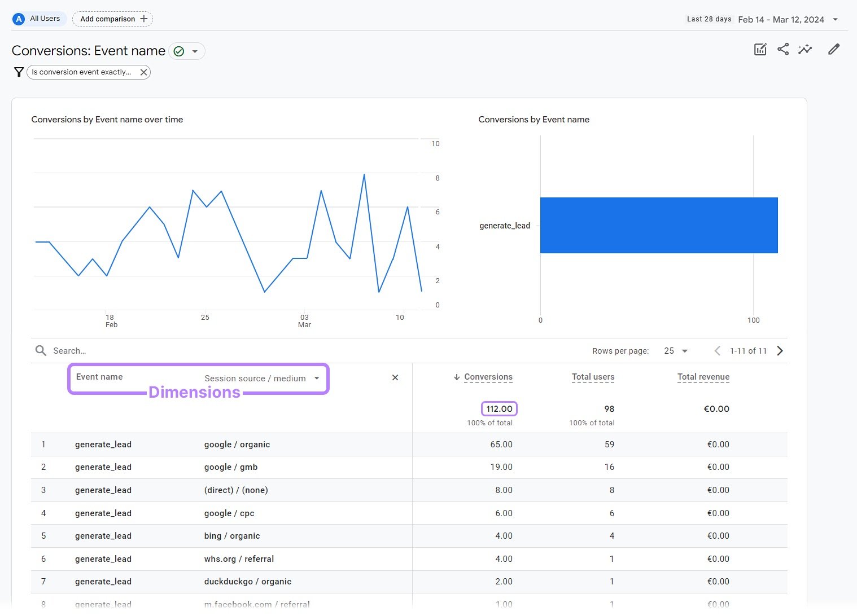Click the Add comparison button
Image resolution: width=857 pixels, height=616 pixels.
coord(112,19)
